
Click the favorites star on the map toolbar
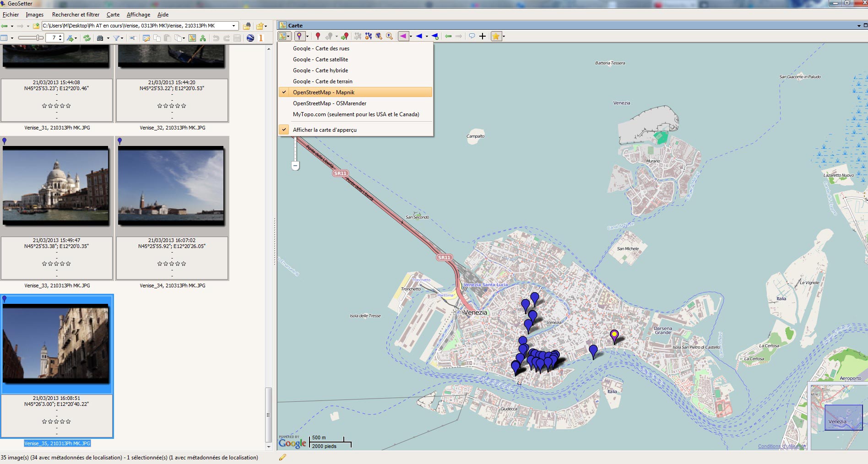pyautogui.click(x=496, y=36)
